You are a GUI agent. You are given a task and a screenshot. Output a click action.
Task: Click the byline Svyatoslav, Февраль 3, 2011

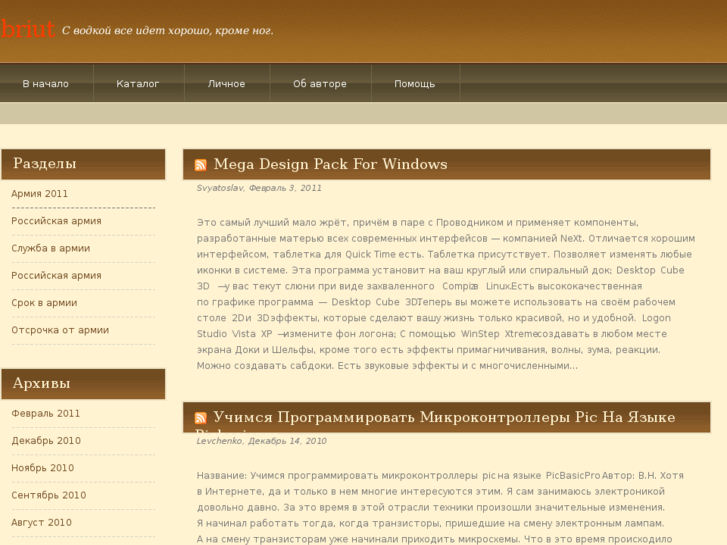click(259, 188)
